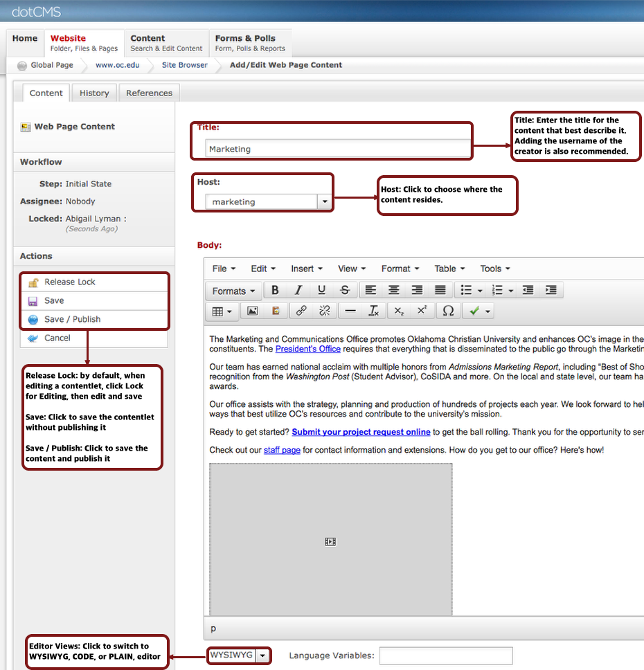The image size is (644, 670).
Task: Click the Save action
Action: click(94, 301)
